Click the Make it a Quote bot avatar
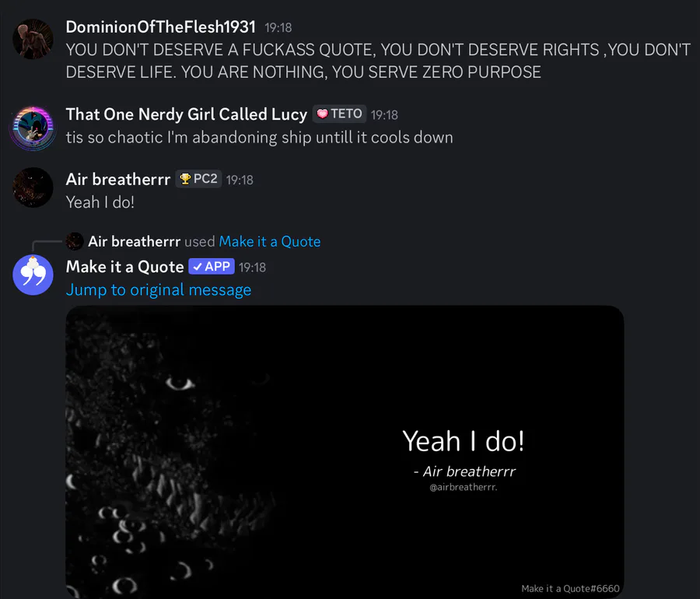 click(x=33, y=275)
